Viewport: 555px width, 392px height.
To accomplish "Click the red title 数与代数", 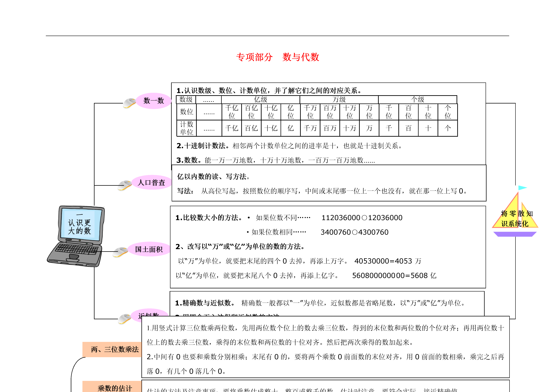I will [x=301, y=57].
